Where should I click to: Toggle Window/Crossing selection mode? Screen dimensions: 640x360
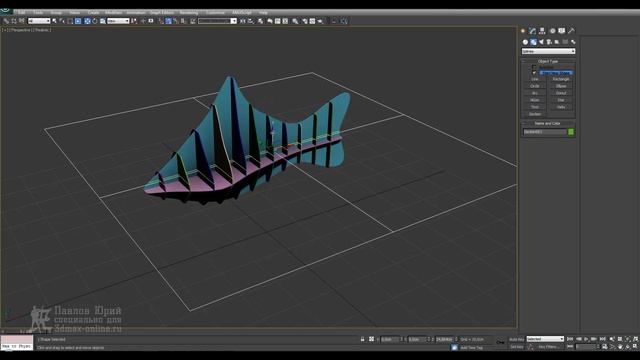(78, 21)
